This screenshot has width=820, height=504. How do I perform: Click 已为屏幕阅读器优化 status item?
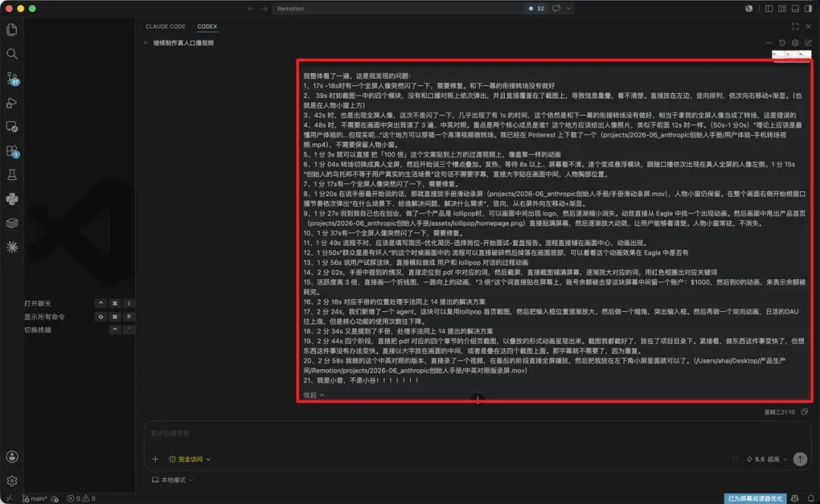point(755,499)
